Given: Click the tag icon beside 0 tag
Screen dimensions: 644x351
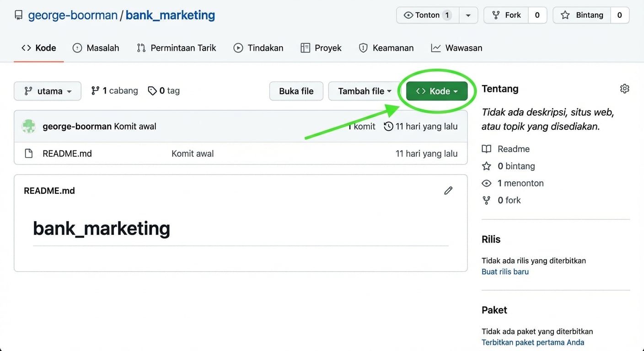Looking at the screenshot, I should click(x=152, y=91).
